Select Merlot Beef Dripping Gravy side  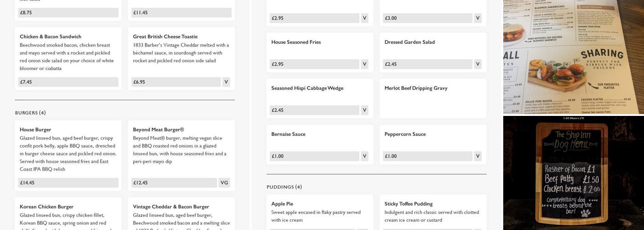(x=416, y=88)
